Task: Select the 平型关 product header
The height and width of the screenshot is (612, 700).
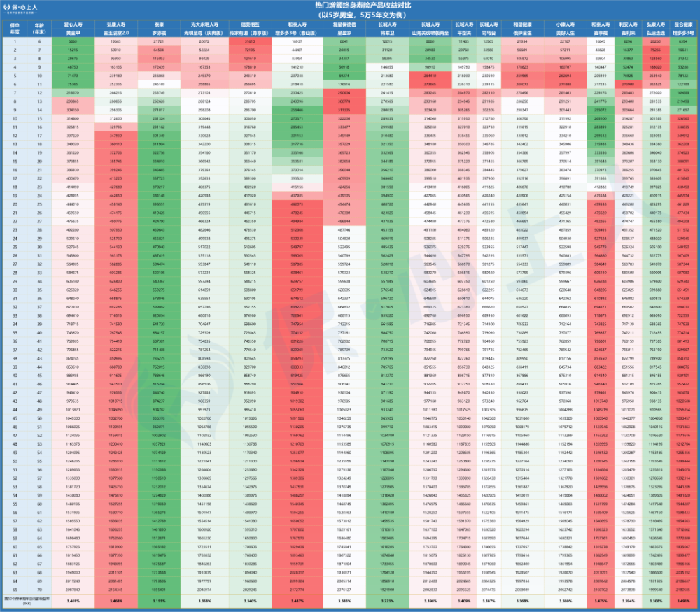Action: [x=464, y=33]
